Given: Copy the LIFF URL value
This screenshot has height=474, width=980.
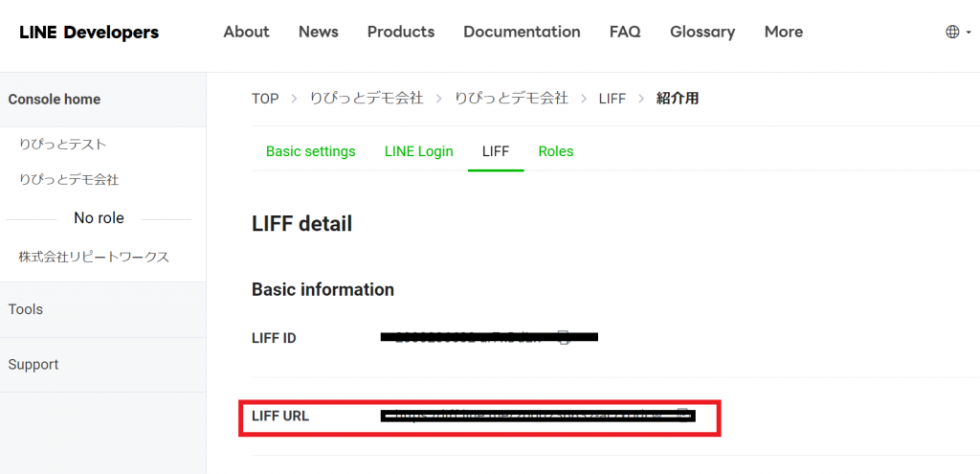Looking at the screenshot, I should (x=683, y=416).
